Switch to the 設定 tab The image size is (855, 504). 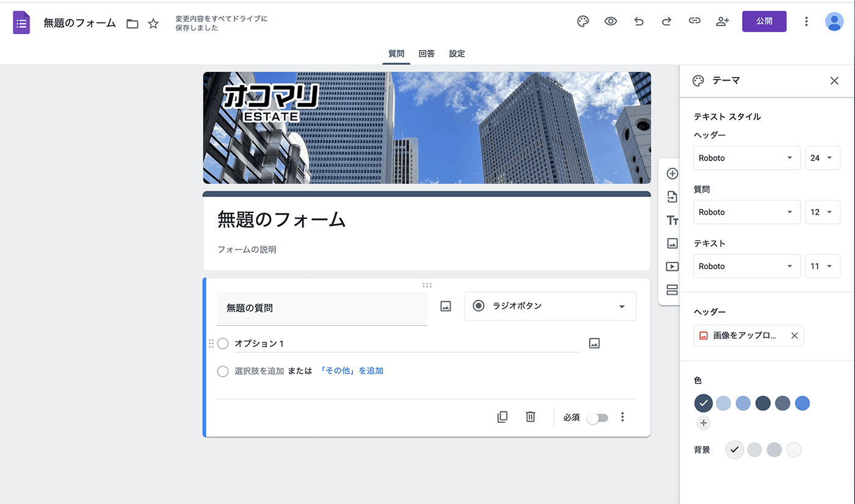(x=457, y=54)
